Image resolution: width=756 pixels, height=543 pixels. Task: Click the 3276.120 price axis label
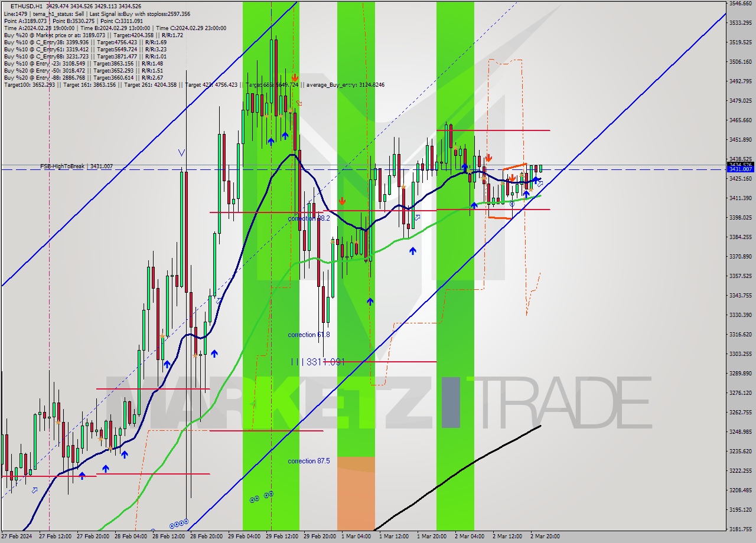[741, 392]
